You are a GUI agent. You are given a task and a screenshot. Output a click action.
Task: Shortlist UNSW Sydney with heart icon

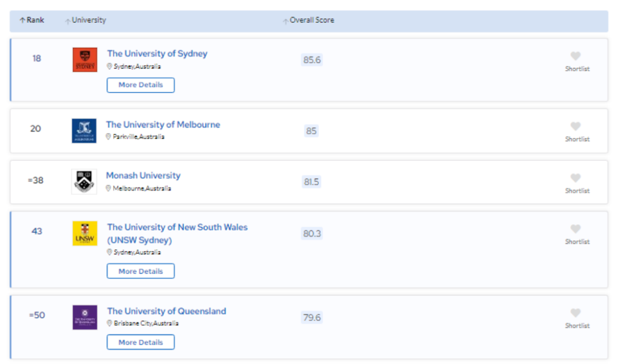tap(576, 229)
